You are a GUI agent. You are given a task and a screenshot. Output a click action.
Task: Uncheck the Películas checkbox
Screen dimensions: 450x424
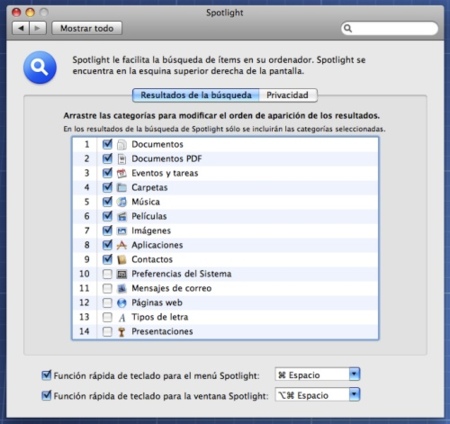pyautogui.click(x=107, y=216)
